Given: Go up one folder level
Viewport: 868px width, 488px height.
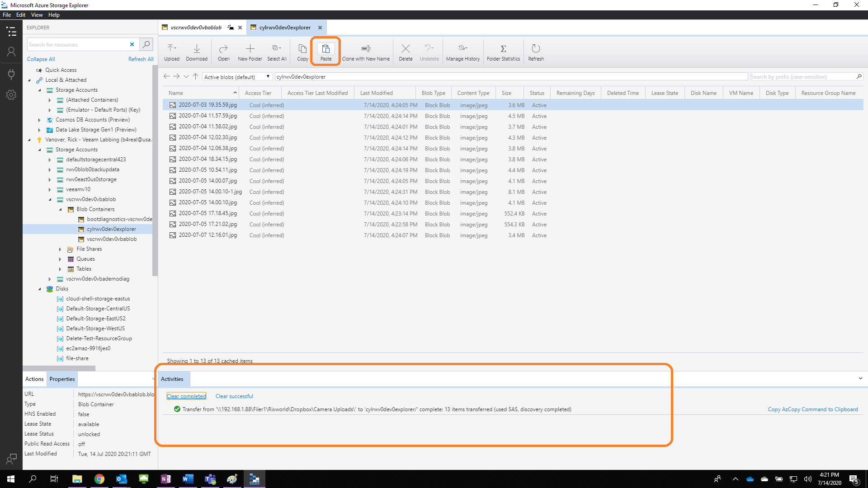Looking at the screenshot, I should tap(195, 76).
